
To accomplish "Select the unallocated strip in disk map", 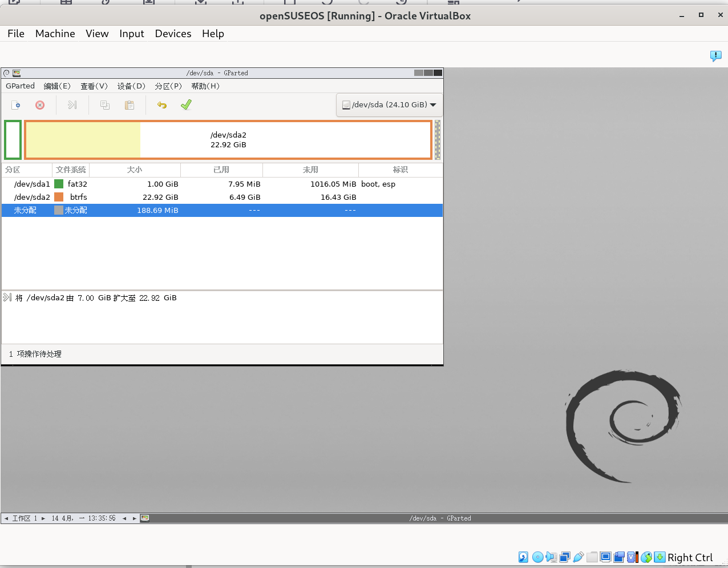I will (438, 140).
